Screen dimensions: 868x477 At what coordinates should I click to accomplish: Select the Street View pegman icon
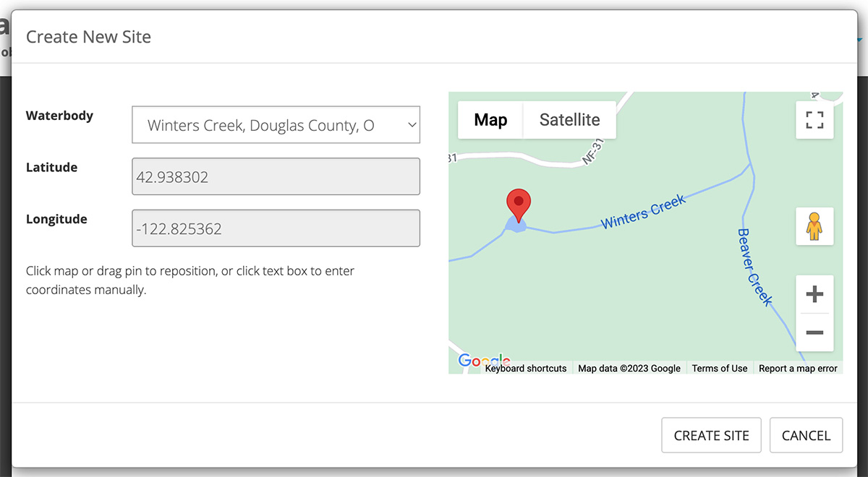(814, 226)
